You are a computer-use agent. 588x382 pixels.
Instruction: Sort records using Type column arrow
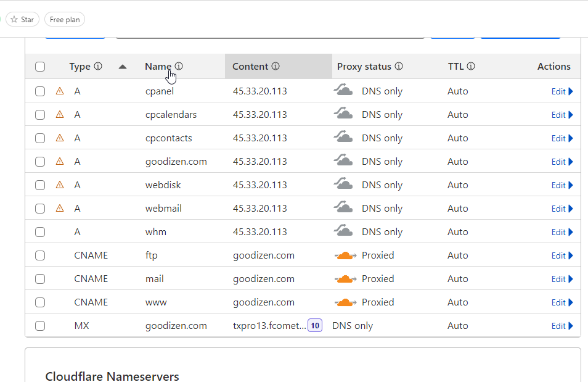123,67
